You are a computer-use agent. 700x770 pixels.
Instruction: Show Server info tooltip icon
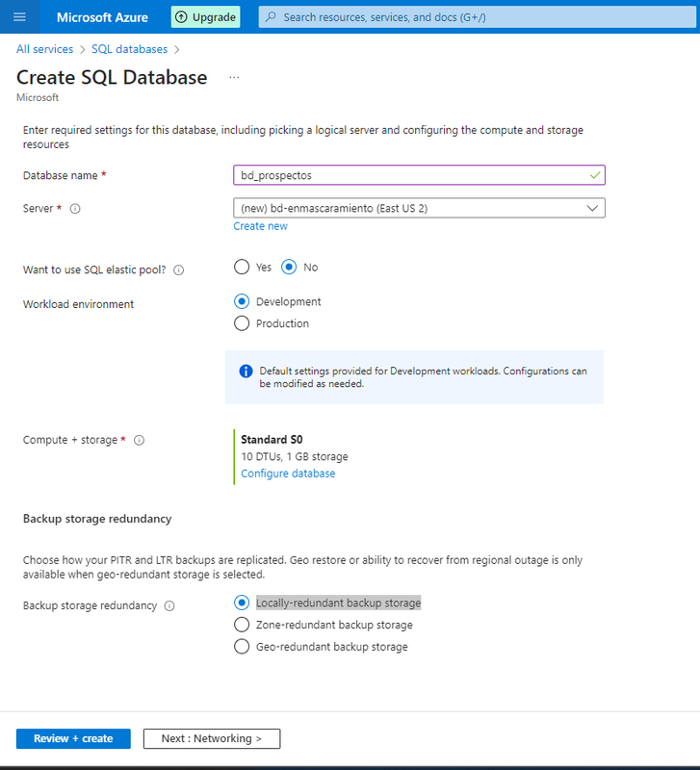(x=75, y=209)
